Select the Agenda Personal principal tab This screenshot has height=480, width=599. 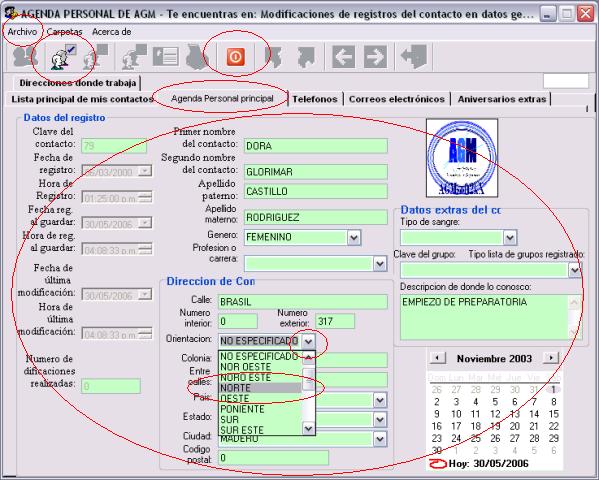click(x=222, y=99)
